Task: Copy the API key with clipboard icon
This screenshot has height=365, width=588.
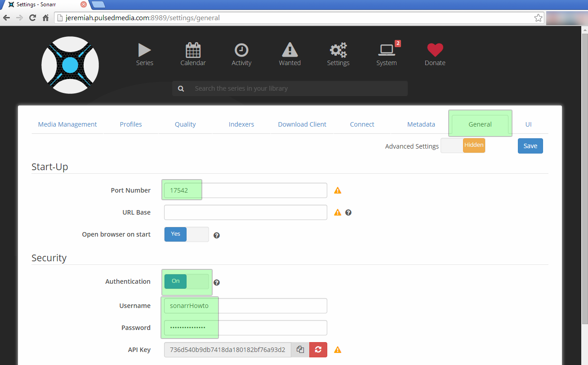Action: point(300,350)
